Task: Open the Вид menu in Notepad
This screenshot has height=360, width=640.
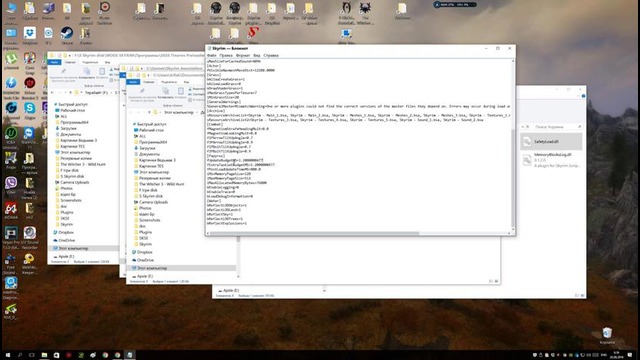Action: pos(256,55)
